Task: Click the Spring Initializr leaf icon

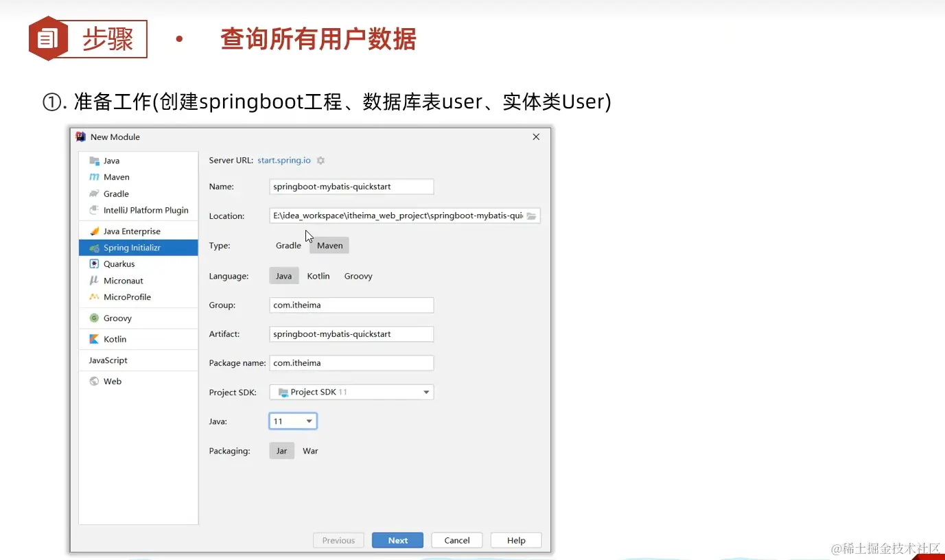Action: tap(94, 248)
